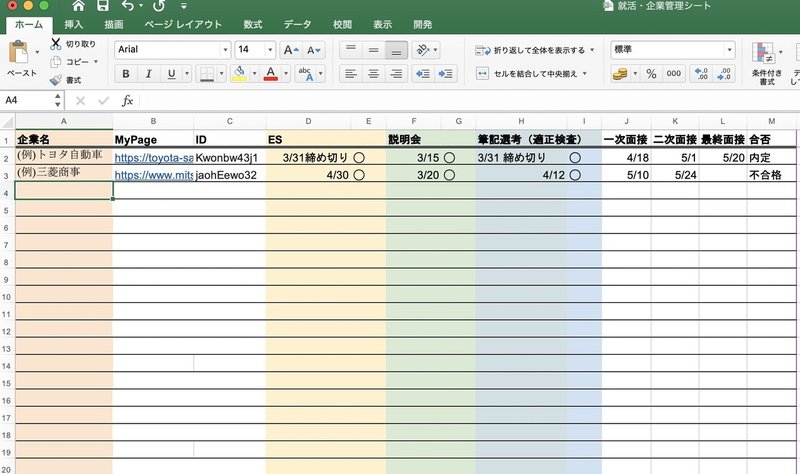Increase the indent level
Image resolution: width=800 pixels, height=474 pixels.
pos(445,74)
